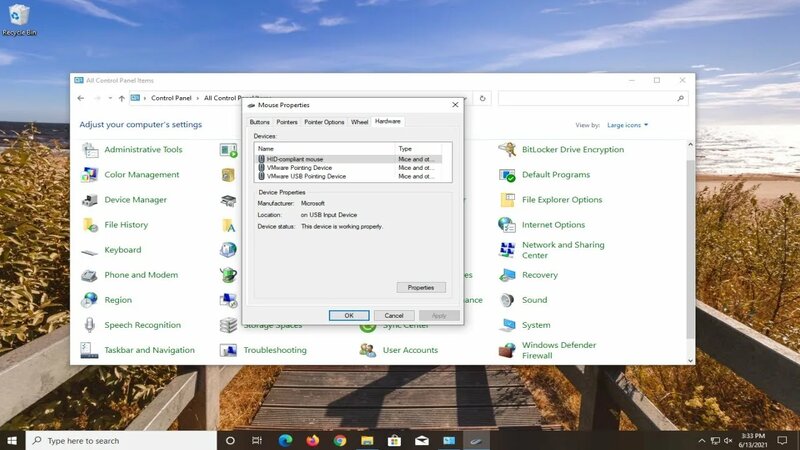Open the User Accounts icon
Screen dimensions: 800x450
tap(367, 350)
